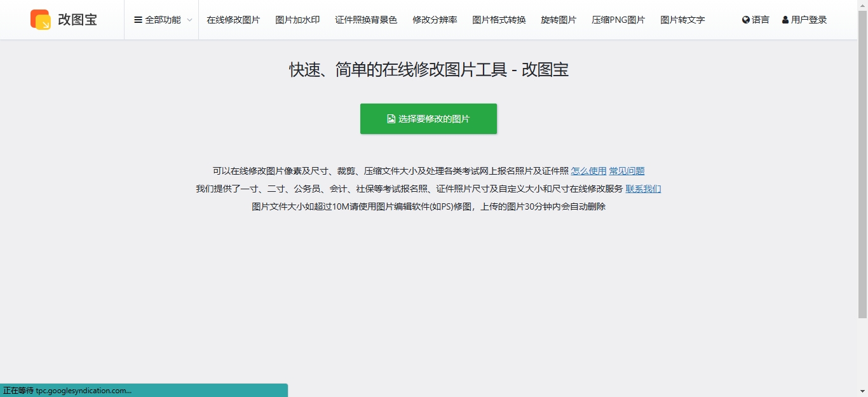Click the image icon inside the green upload button
The width and height of the screenshot is (868, 397).
(x=391, y=119)
